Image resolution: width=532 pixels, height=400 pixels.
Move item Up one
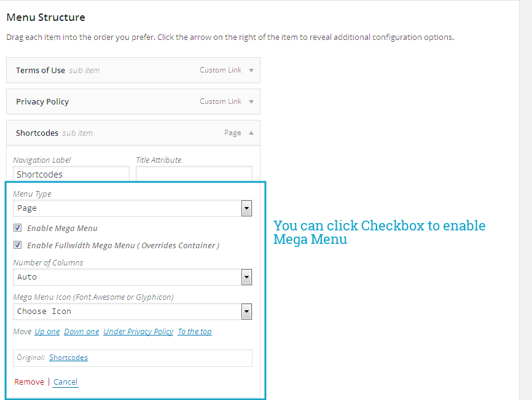(x=47, y=332)
